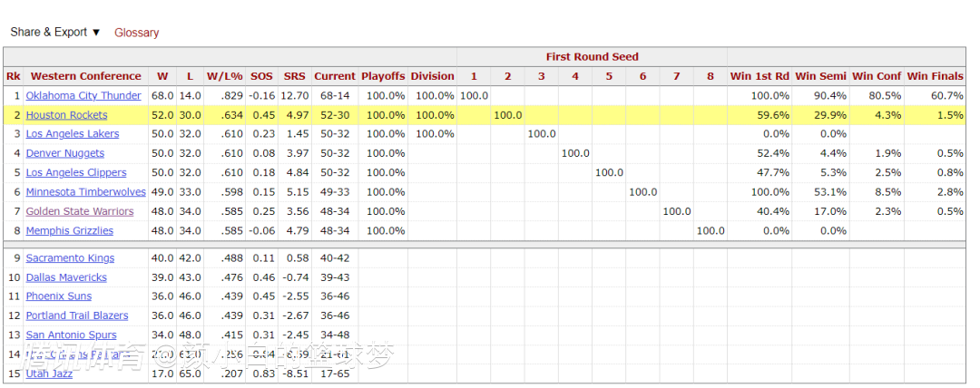
Task: Select Trail Blazers' 36-46 Current record
Action: click(x=335, y=315)
